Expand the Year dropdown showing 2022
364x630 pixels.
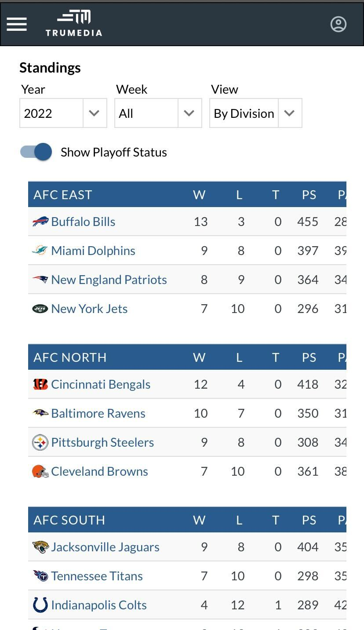[63, 113]
